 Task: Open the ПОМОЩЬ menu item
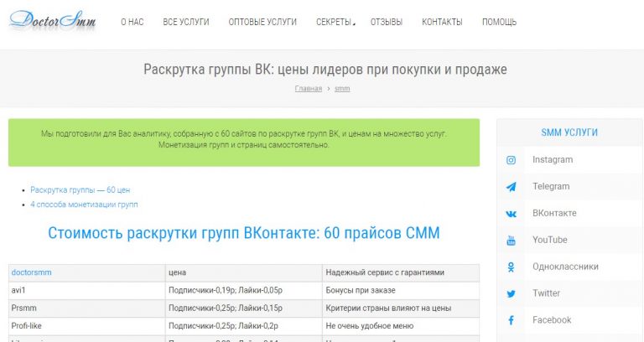(x=500, y=22)
